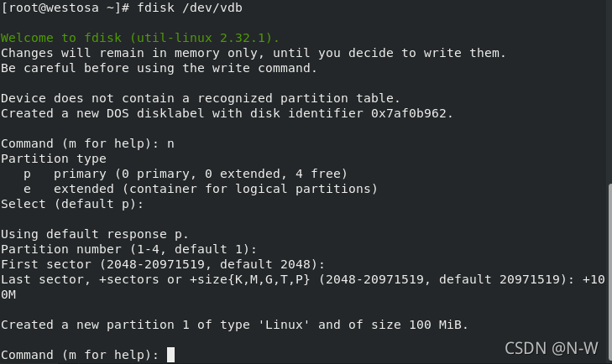The height and width of the screenshot is (364, 612).
Task: Click the 'n' typed after first Command prompt
Action: coord(170,144)
